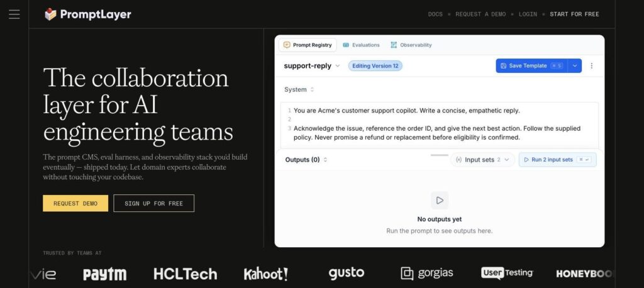Image resolution: width=644 pixels, height=288 pixels.
Task: Click the PromptLayer wordmark text
Action: [96, 15]
